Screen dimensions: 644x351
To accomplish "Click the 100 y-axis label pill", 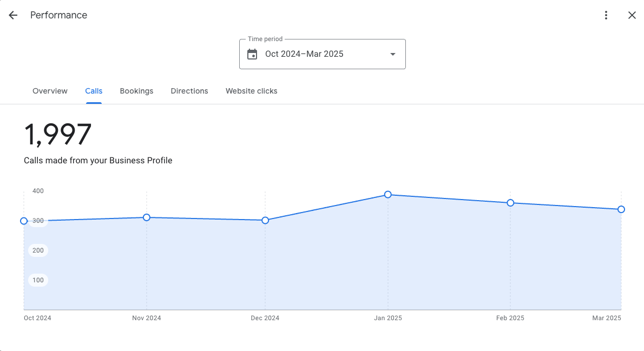I will tap(38, 280).
